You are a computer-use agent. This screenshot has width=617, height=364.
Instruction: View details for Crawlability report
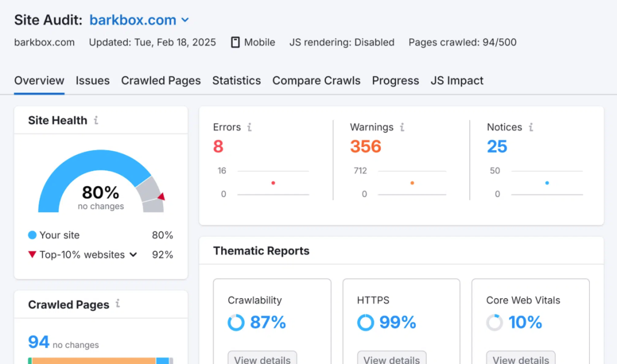(x=262, y=359)
